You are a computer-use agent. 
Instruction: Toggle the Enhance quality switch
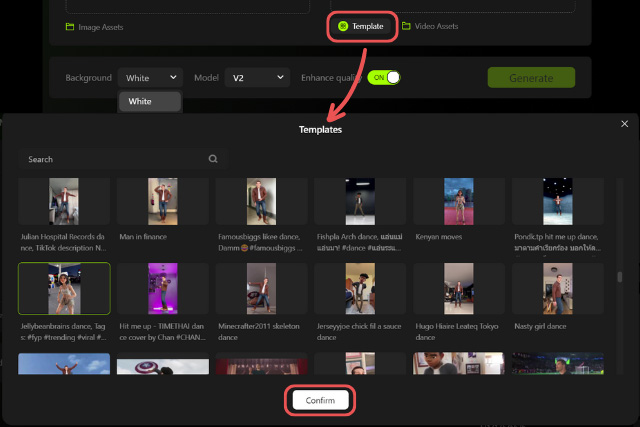pos(385,77)
